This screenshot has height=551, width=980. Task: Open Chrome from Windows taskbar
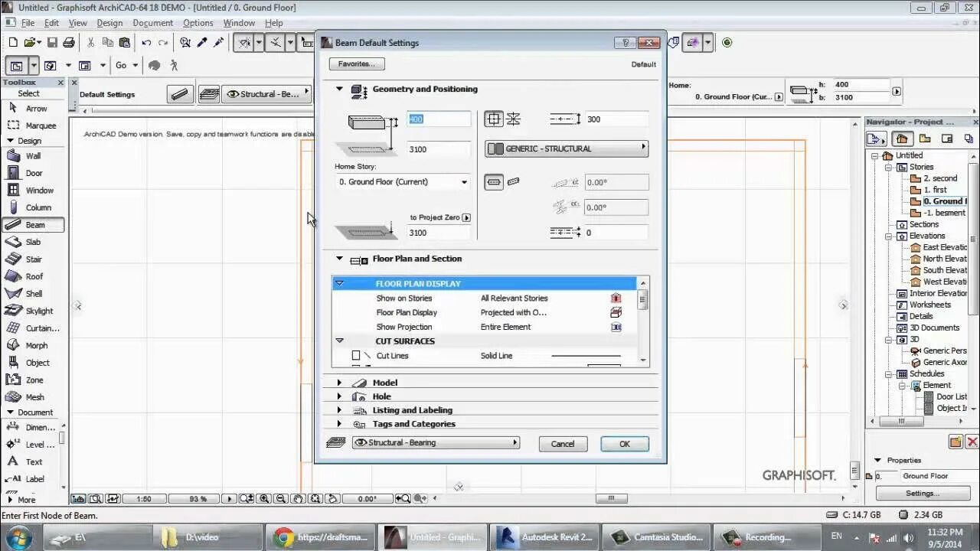[319, 537]
